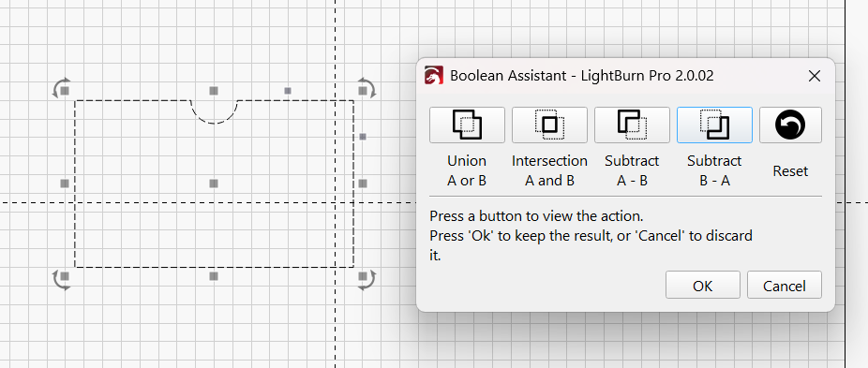868x368 pixels.
Task: Discard the boolean result with Cancel
Action: click(785, 285)
